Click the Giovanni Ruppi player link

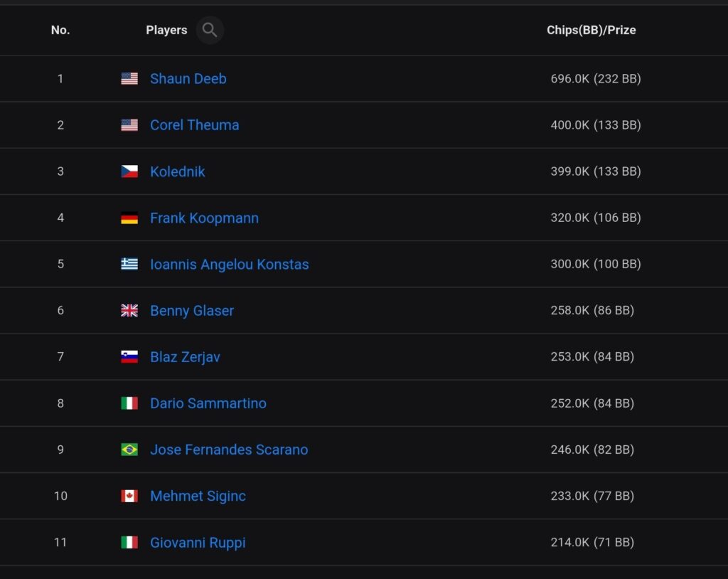coord(198,543)
